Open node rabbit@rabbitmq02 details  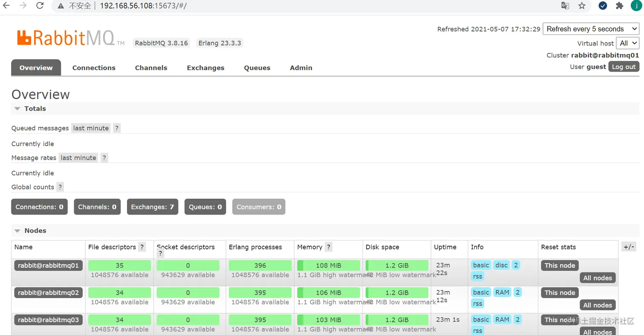click(49, 293)
